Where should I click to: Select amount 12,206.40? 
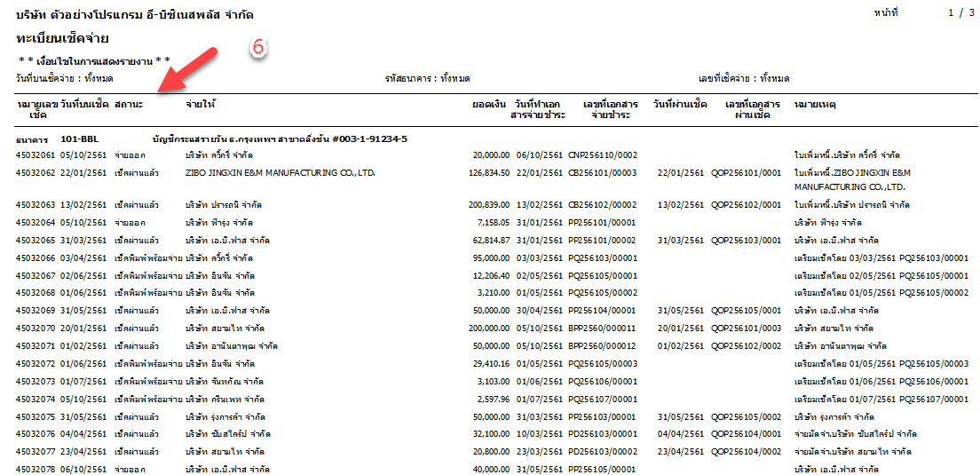pos(491,275)
